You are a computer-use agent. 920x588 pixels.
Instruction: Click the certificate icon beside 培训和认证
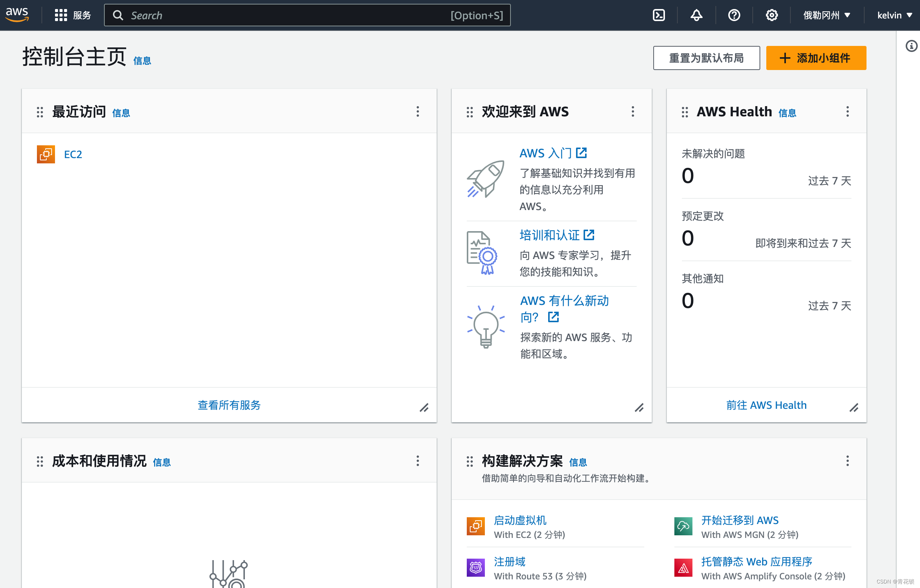(482, 253)
